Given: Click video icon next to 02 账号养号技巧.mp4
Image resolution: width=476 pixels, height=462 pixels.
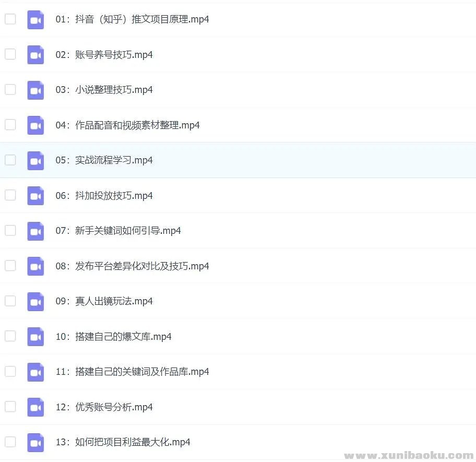Looking at the screenshot, I should pos(35,55).
